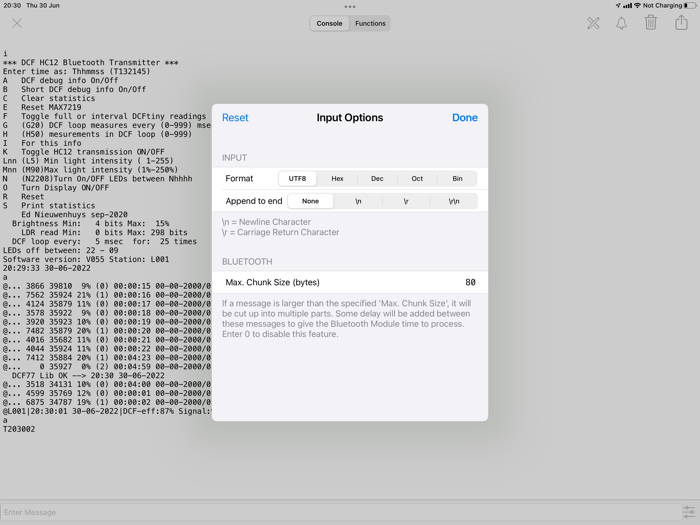Tap the 'Input Options' title
Viewport: 700px width, 525px height.
(350, 117)
